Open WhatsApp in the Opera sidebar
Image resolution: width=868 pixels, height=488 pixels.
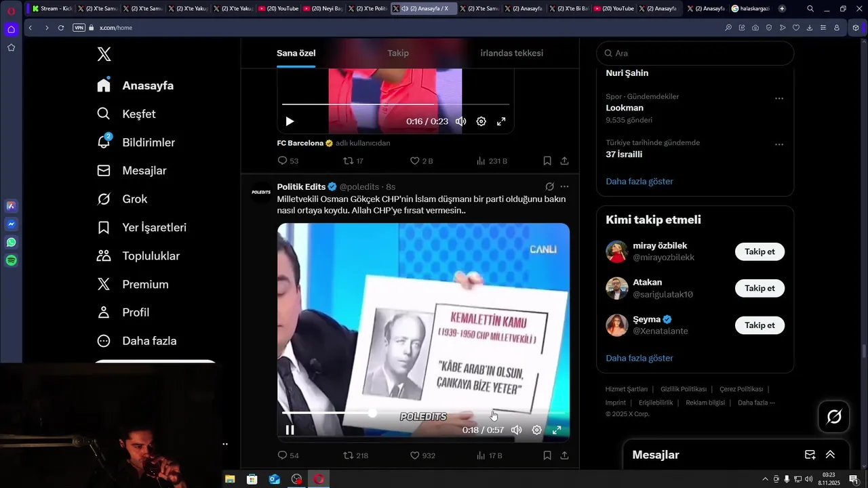pos(11,242)
